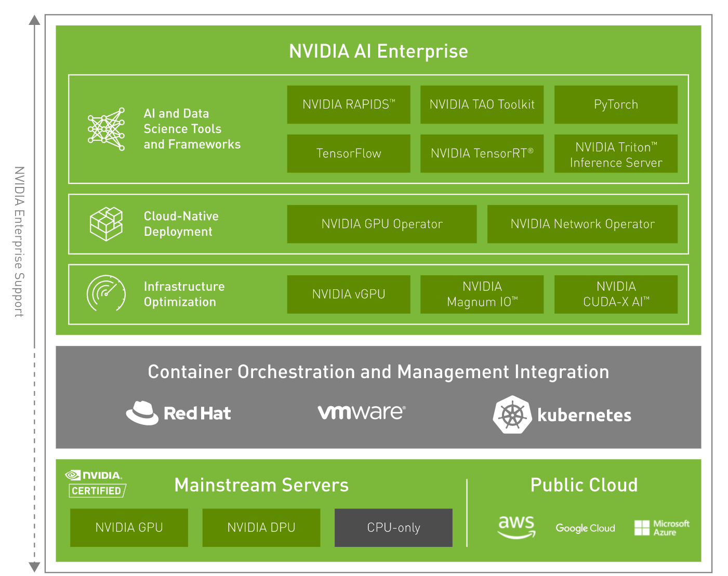This screenshot has height=576, width=728.
Task: Click the neural network icon beside AI tools
Action: [107, 129]
